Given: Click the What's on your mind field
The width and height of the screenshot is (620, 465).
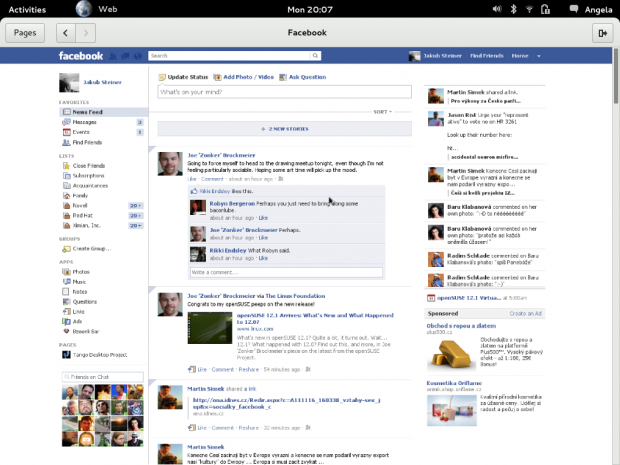Looking at the screenshot, I should (284, 92).
